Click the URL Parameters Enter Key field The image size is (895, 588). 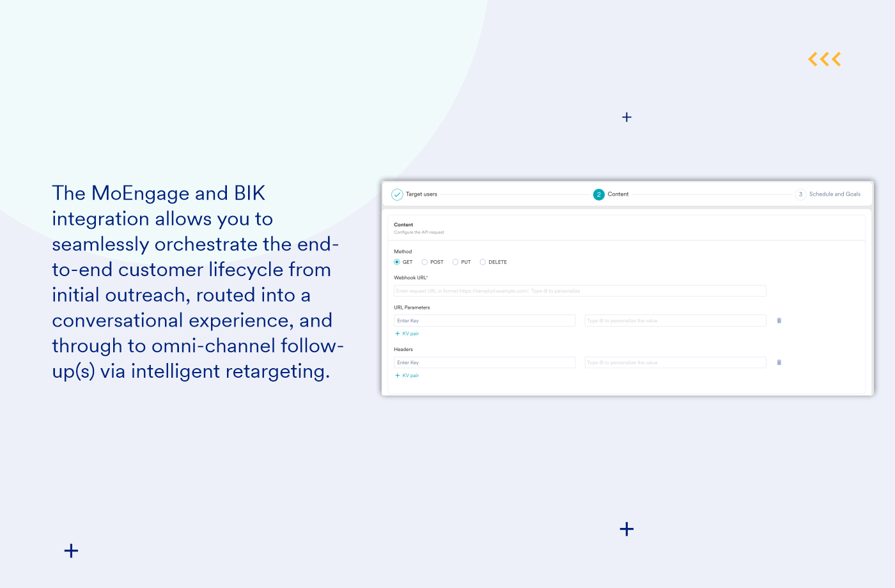485,321
